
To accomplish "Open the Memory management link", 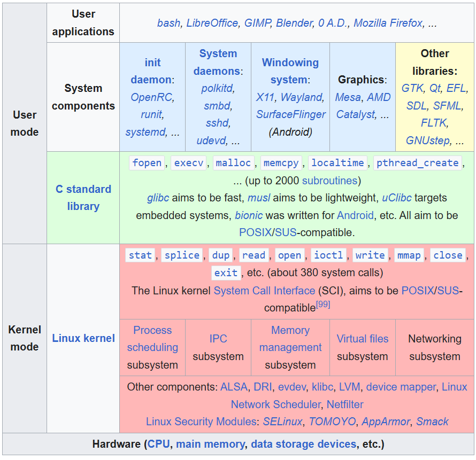I will click(290, 339).
